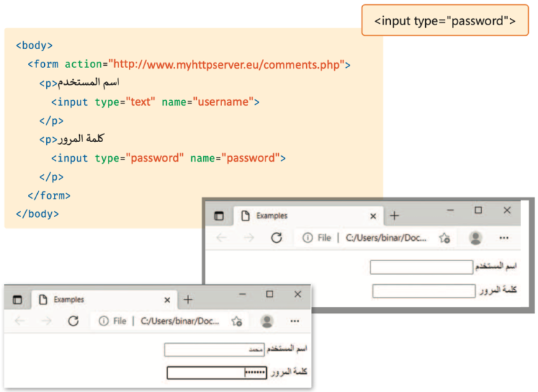This screenshot has width=538, height=392.
Task: Close Examples tab in upper browser
Action: (373, 216)
